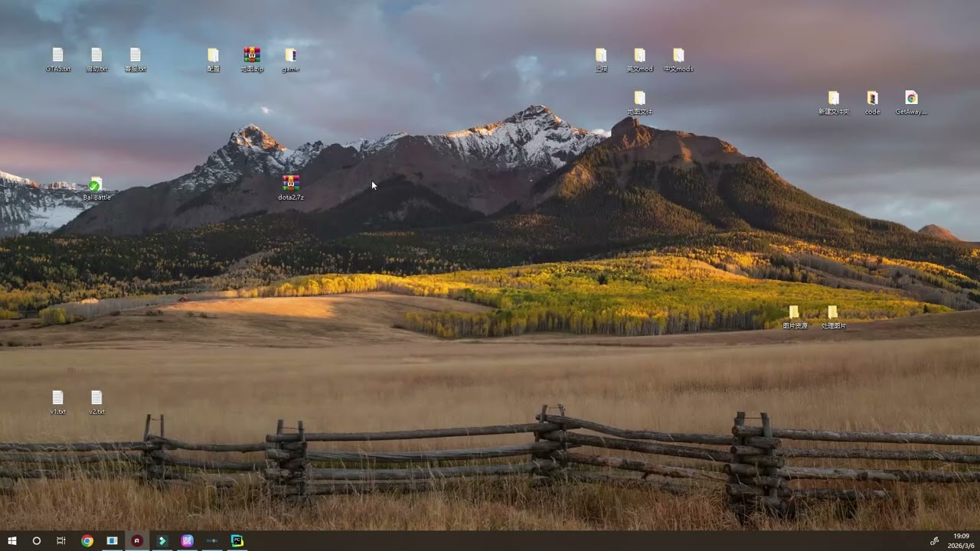This screenshot has height=551, width=980.
Task: Click the system tray pen icon
Action: tap(934, 541)
